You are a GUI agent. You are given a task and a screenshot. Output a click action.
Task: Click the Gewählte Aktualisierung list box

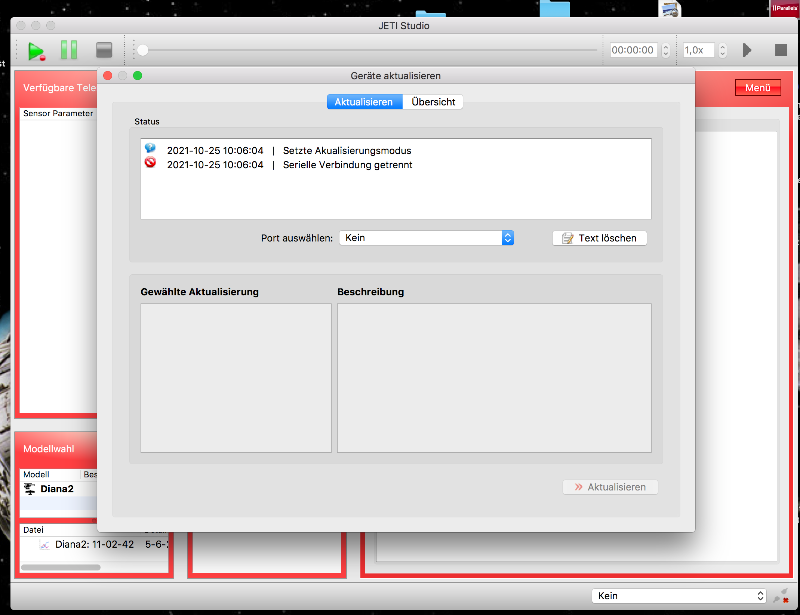(x=236, y=378)
